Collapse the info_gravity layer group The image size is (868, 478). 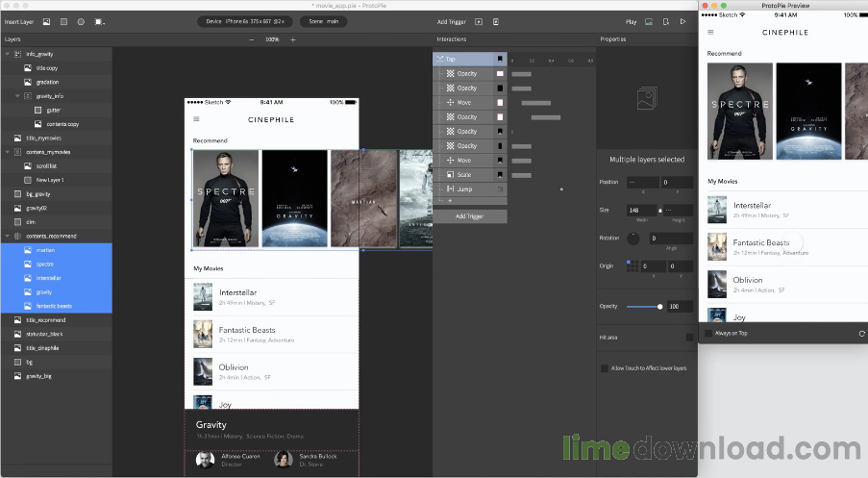pos(7,54)
